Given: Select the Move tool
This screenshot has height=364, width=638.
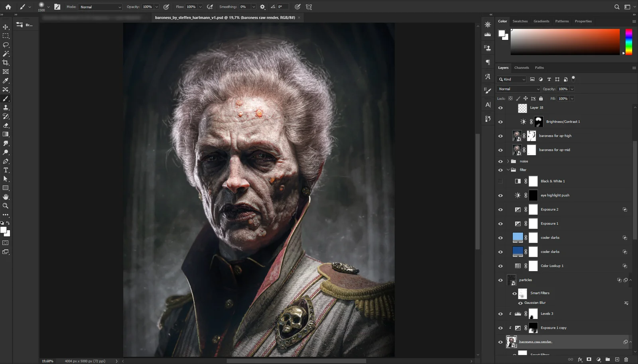Looking at the screenshot, I should pos(6,27).
